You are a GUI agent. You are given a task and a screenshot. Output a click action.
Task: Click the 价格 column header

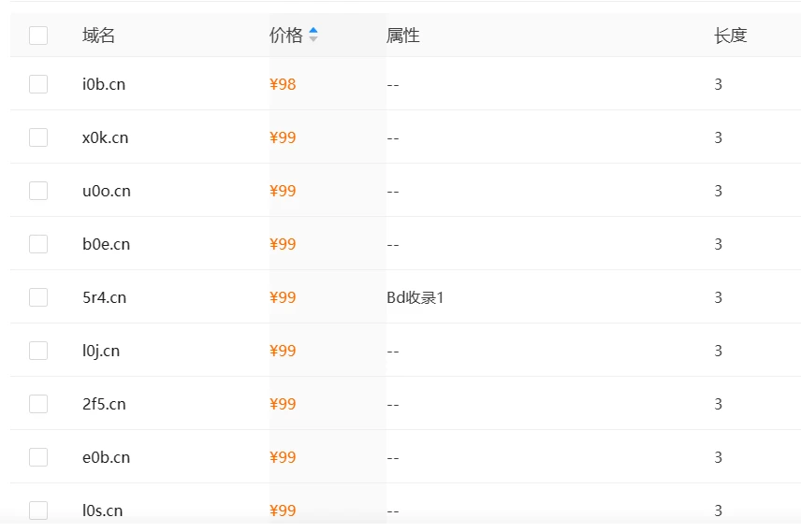[x=286, y=36]
